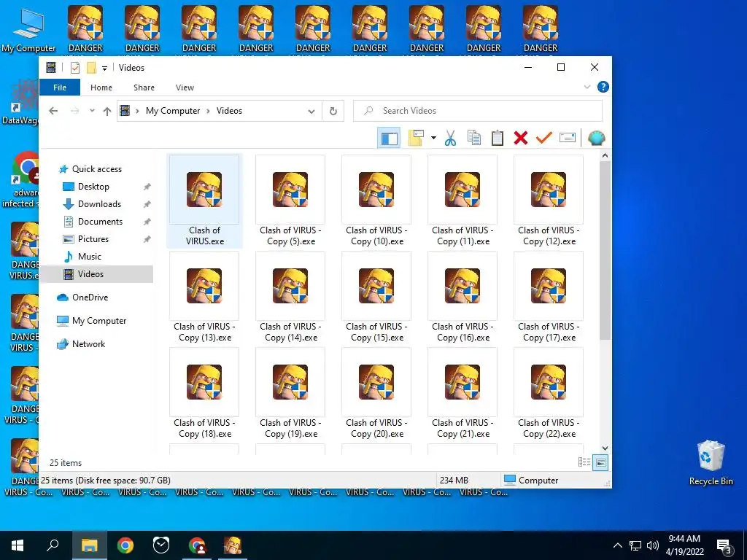Click the Rename toolbar icon
This screenshot has width=747, height=560.
(568, 138)
